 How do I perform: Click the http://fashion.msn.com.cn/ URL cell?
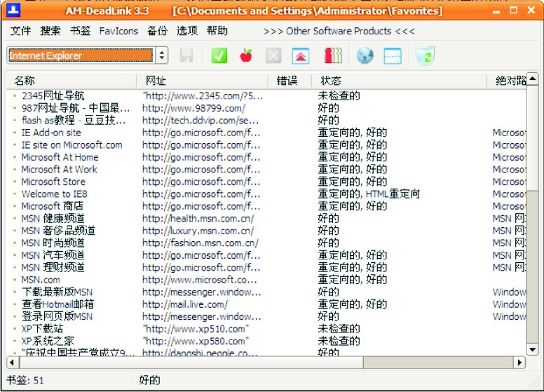pos(200,243)
